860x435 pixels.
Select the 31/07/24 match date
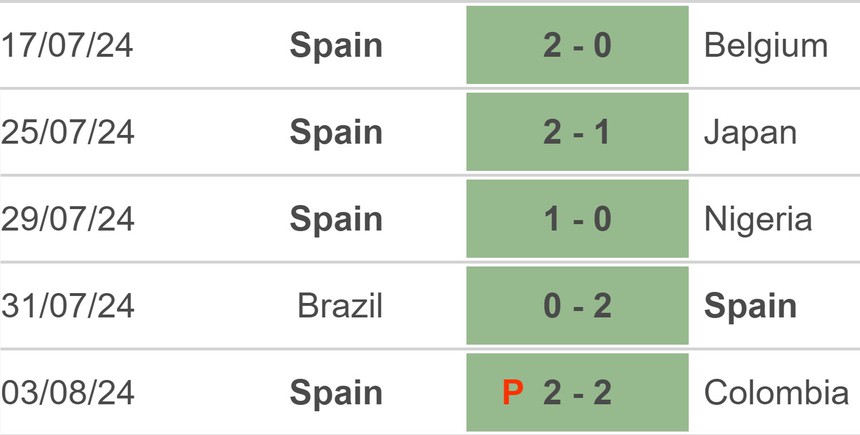coord(69,306)
